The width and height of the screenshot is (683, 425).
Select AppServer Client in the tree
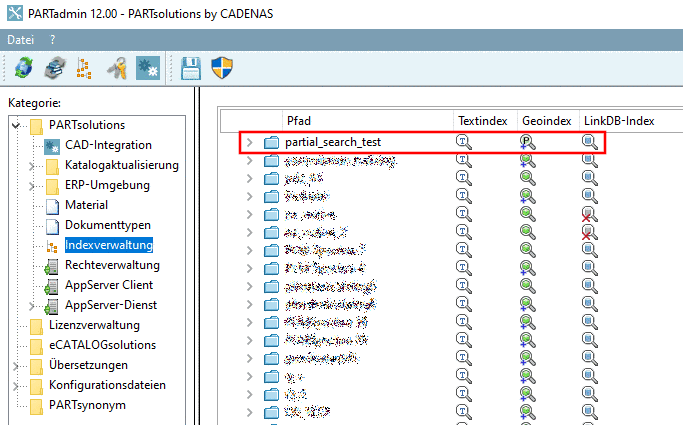point(109,285)
